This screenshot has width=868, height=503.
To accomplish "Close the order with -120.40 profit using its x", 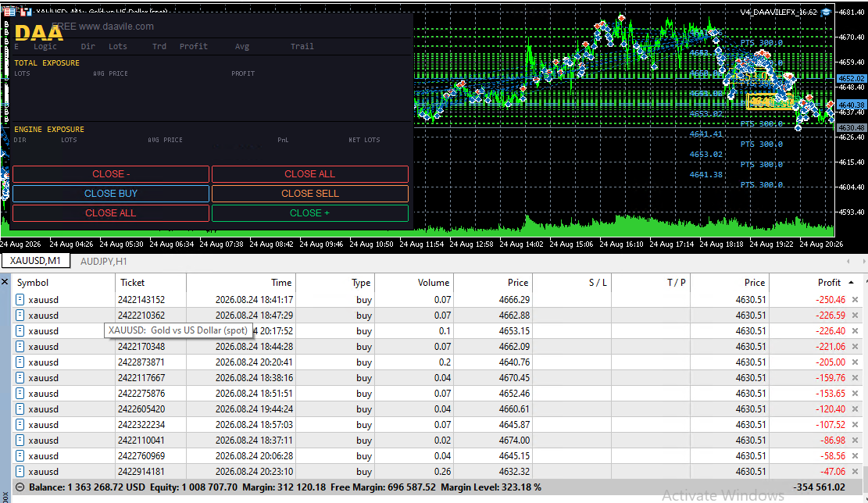I will coord(855,409).
